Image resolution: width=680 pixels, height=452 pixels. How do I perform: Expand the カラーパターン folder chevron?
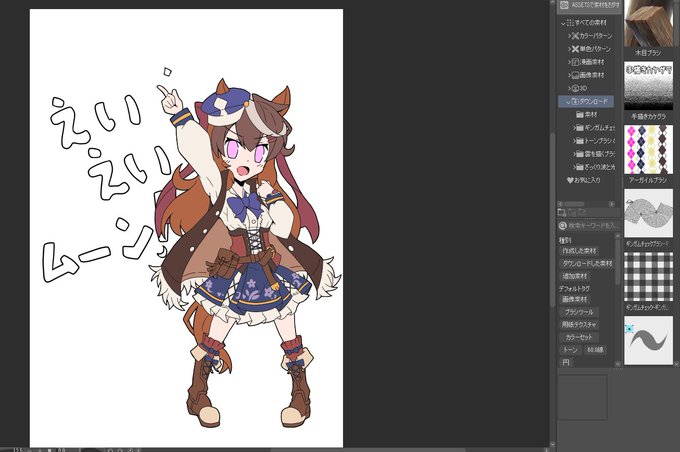point(569,36)
